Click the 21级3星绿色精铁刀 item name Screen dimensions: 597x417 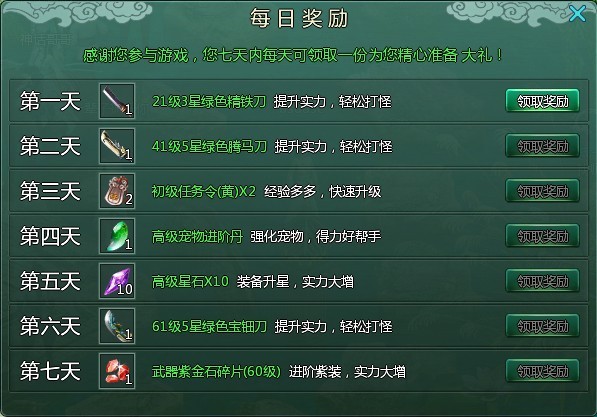(x=209, y=102)
